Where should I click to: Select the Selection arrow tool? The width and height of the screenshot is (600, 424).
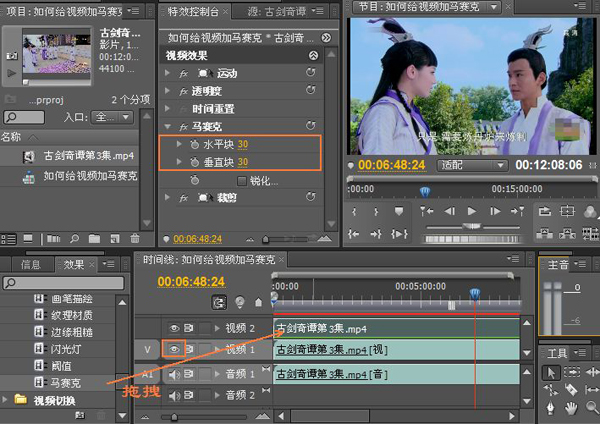click(551, 372)
